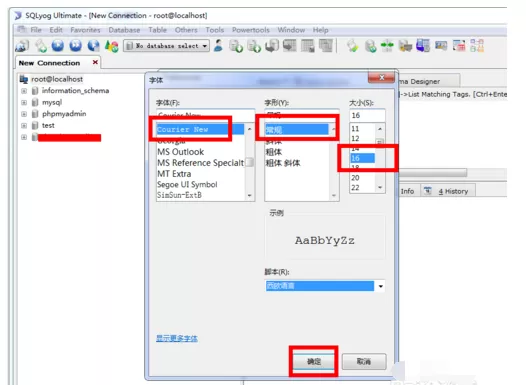The width and height of the screenshot is (526, 385).
Task: Click the font list scroll-down arrow
Action: click(249, 195)
